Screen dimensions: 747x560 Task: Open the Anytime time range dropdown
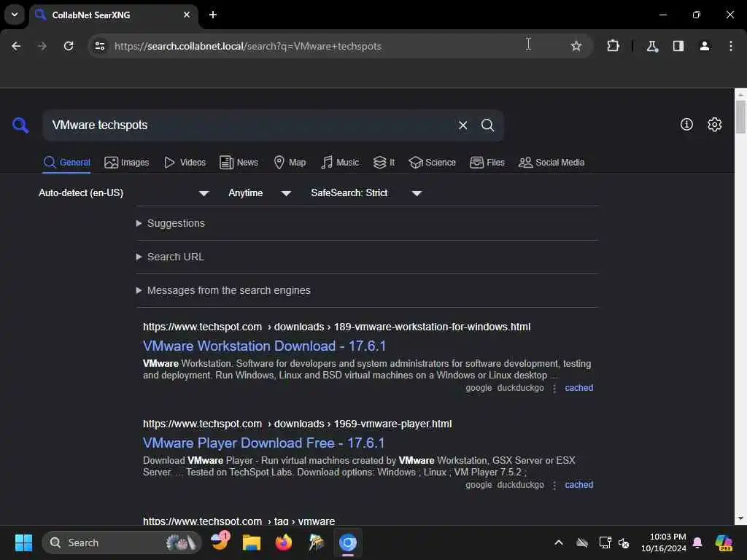click(260, 192)
